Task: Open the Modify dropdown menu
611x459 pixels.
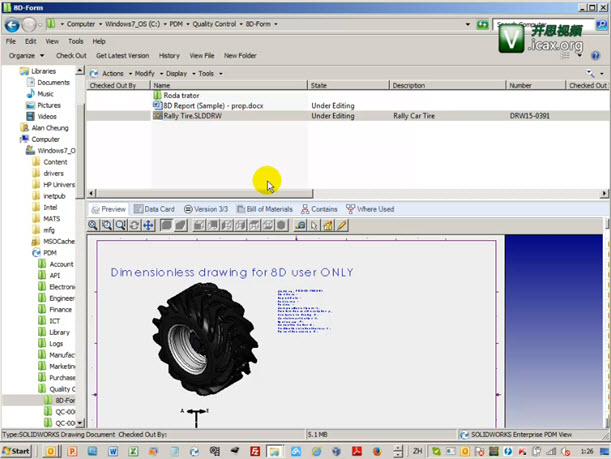Action: point(145,73)
